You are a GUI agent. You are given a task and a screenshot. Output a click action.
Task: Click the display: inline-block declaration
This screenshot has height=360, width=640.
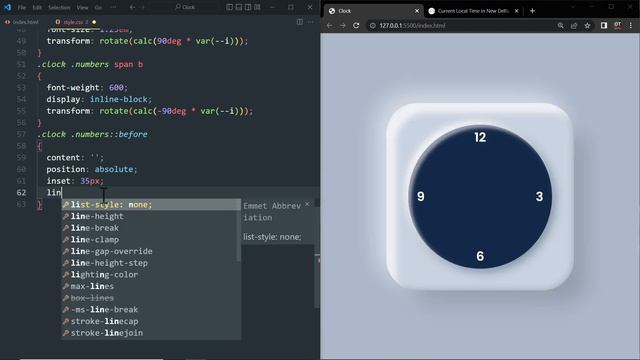tap(99, 99)
